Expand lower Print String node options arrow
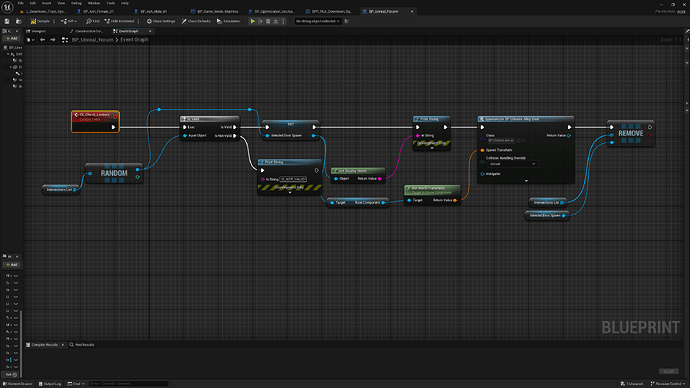 click(290, 192)
